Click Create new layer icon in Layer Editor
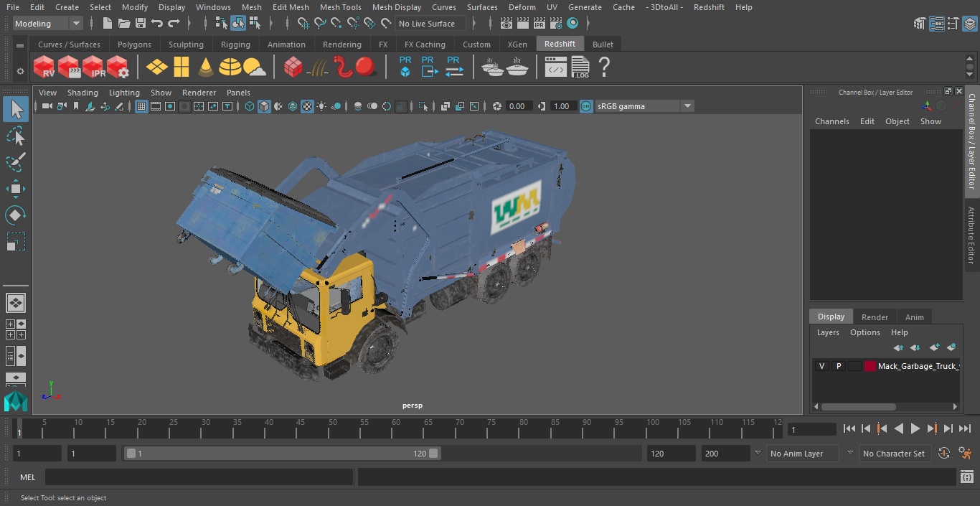The height and width of the screenshot is (506, 980). (934, 347)
